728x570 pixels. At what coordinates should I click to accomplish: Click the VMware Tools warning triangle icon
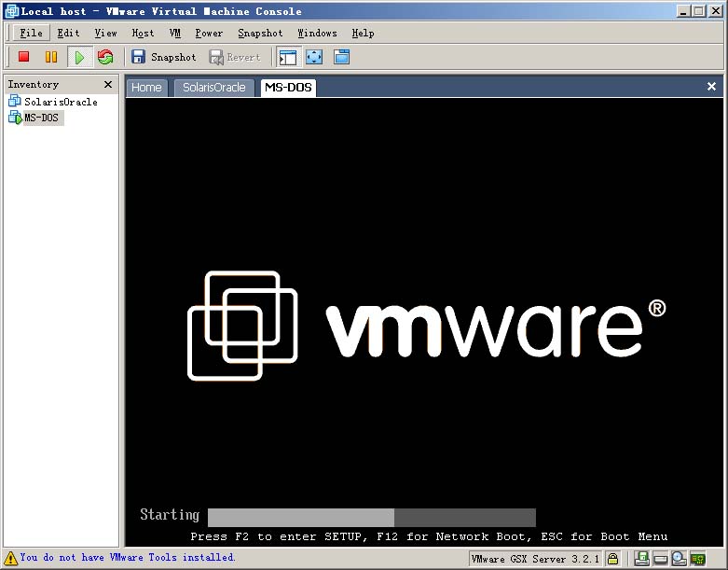(10, 558)
